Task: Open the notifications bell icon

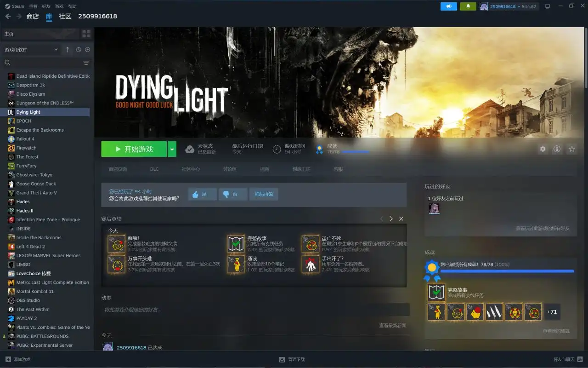Action: pos(468,6)
